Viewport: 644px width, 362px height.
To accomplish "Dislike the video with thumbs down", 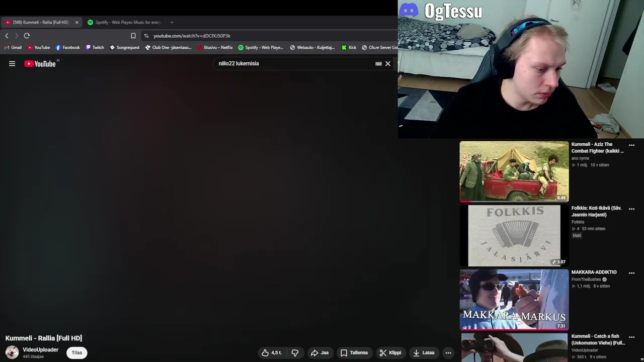I will [x=295, y=353].
